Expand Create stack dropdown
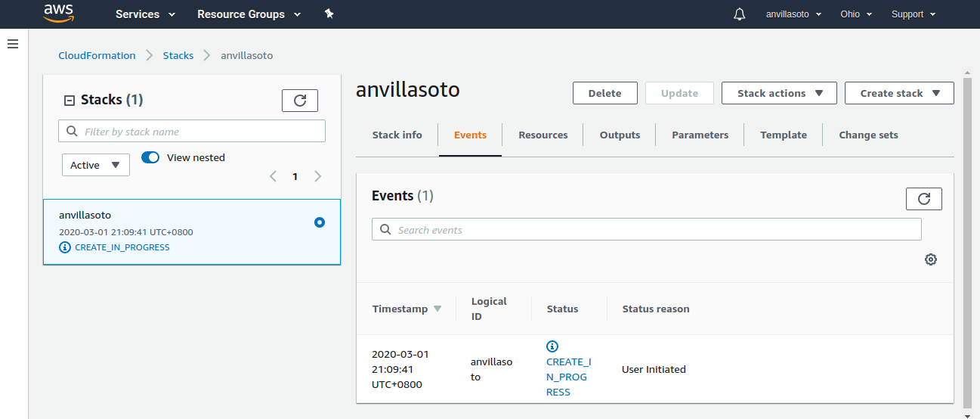Viewport: 980px width, 419px height. (x=899, y=93)
